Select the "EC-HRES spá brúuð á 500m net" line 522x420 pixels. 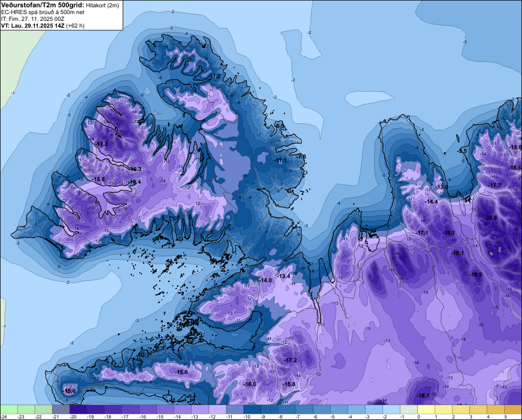coord(43,12)
